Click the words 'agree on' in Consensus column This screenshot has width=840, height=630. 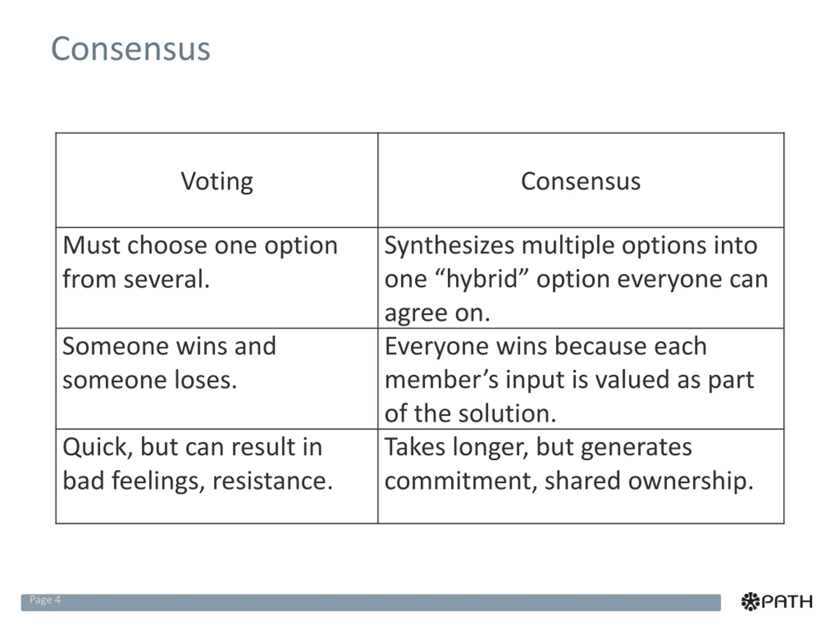(x=437, y=314)
